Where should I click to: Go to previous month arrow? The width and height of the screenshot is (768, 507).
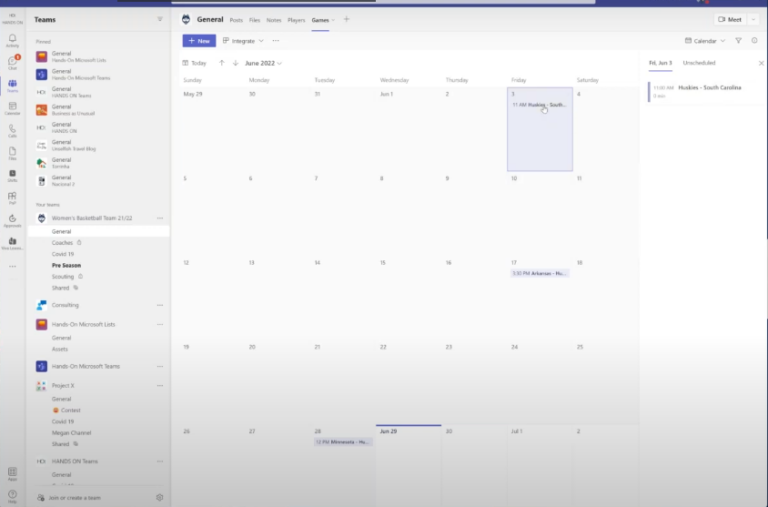221,63
